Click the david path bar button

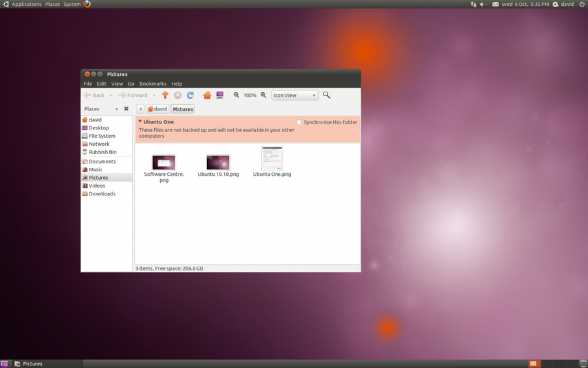pos(157,109)
